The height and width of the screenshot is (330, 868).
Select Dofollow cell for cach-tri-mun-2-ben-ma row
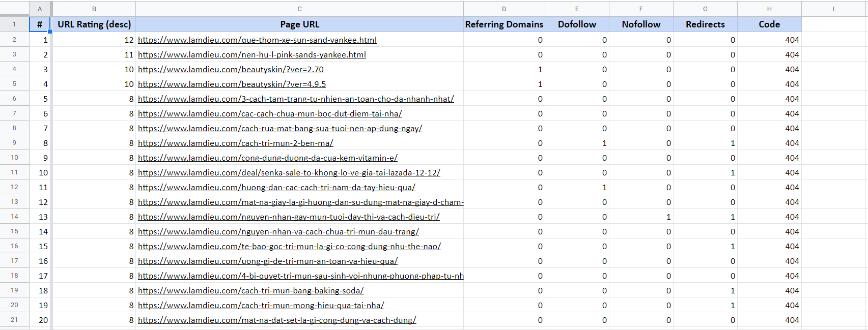(x=577, y=143)
